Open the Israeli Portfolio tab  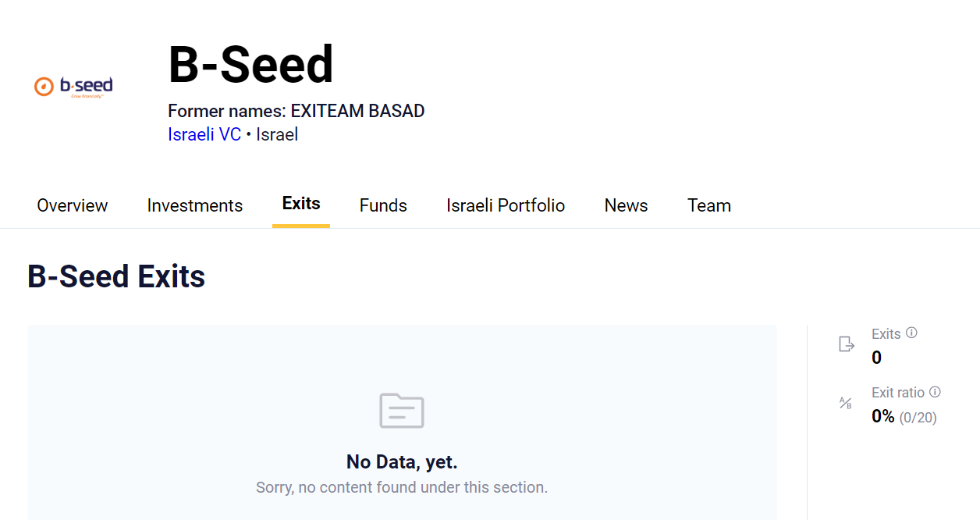506,205
